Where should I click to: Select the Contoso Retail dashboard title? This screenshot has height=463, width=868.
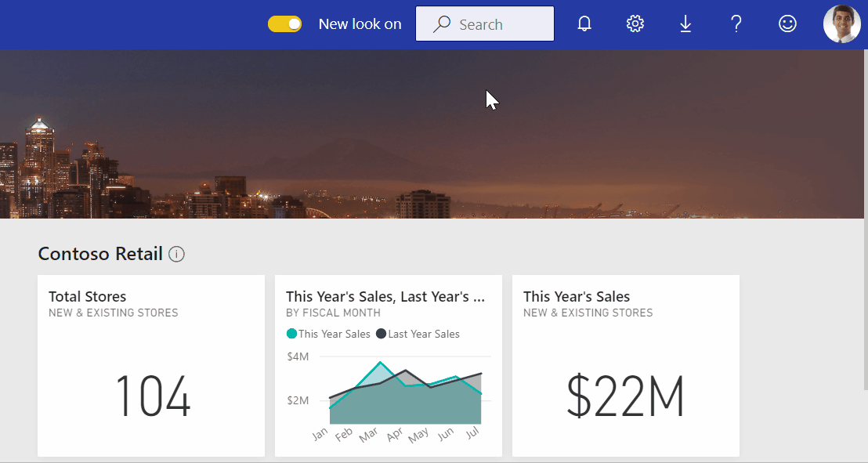100,254
